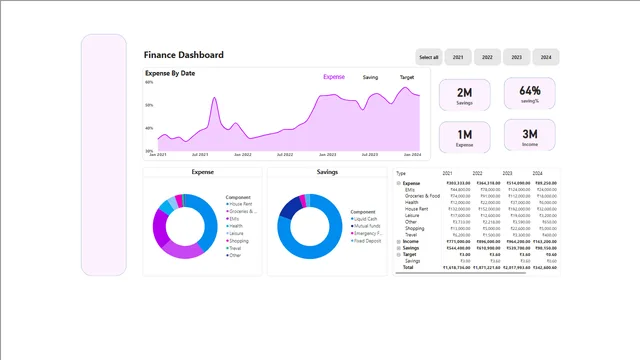
Task: Switch line chart to Saving tab
Action: 370,77
